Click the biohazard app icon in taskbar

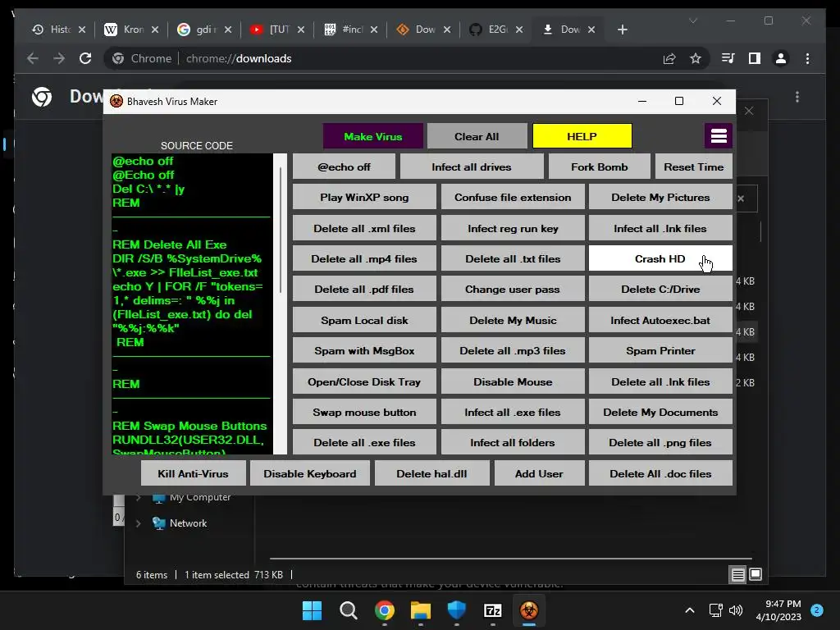click(x=529, y=610)
